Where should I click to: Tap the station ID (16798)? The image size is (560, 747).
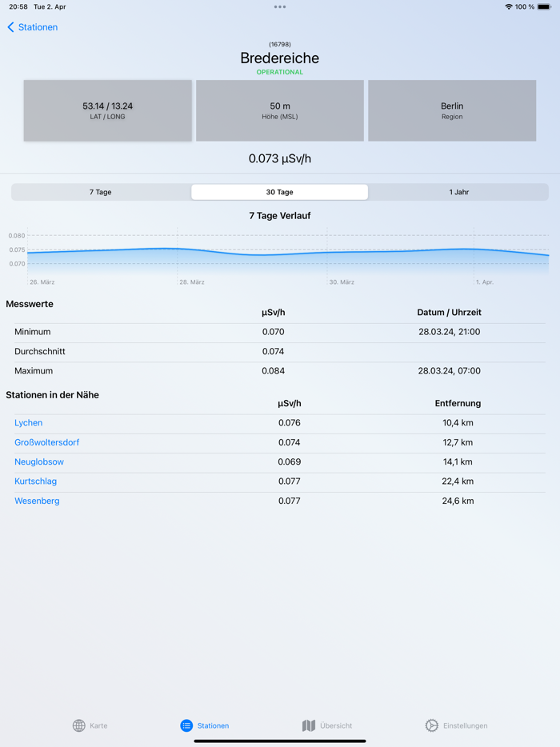coord(280,44)
